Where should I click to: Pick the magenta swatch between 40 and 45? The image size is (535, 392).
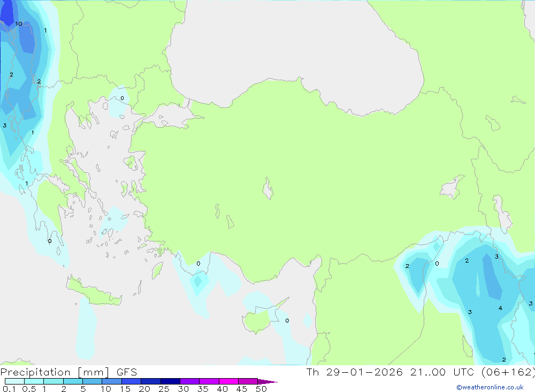coord(228,381)
